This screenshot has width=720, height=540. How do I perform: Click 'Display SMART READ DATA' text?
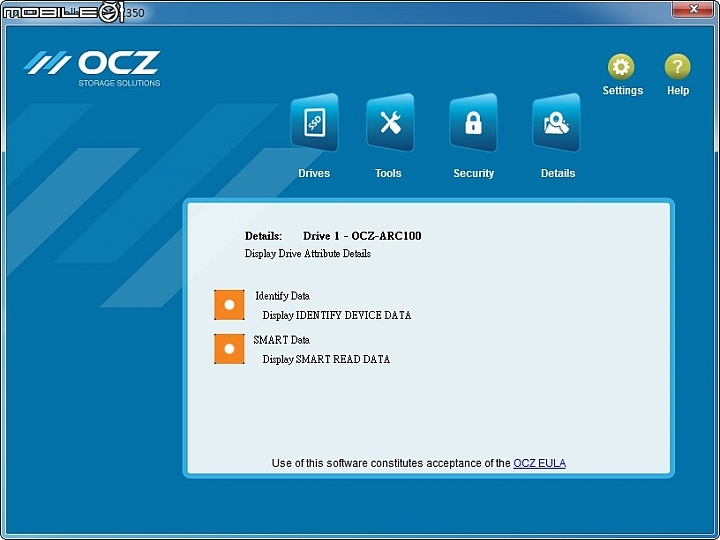coord(326,359)
